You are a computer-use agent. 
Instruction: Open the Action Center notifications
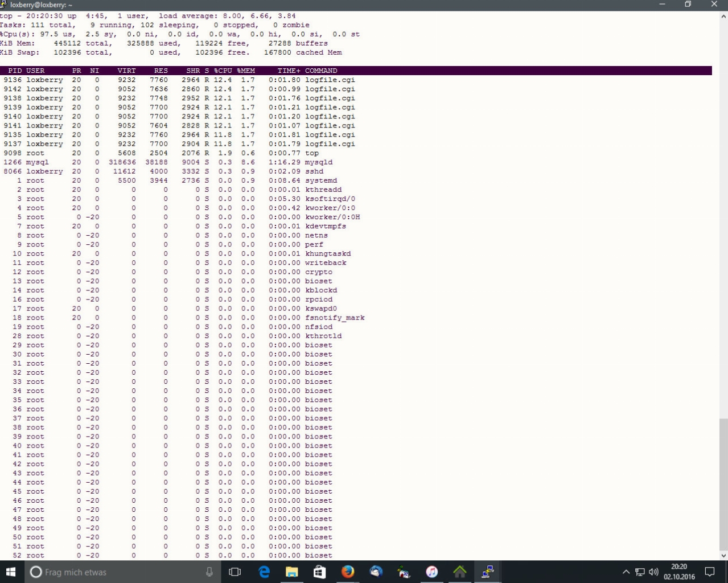coord(710,572)
